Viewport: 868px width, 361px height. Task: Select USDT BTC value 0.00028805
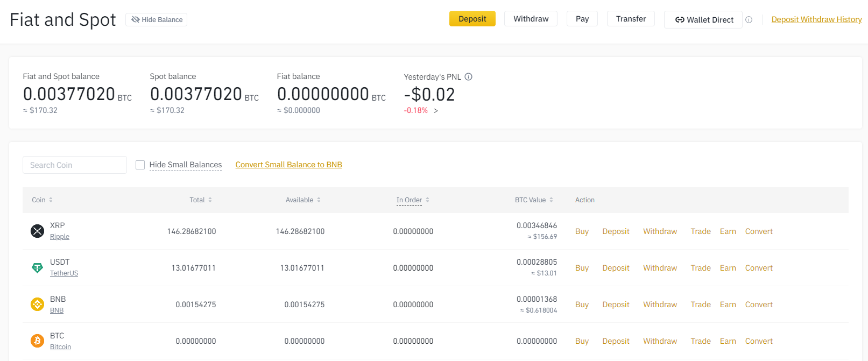tap(537, 262)
